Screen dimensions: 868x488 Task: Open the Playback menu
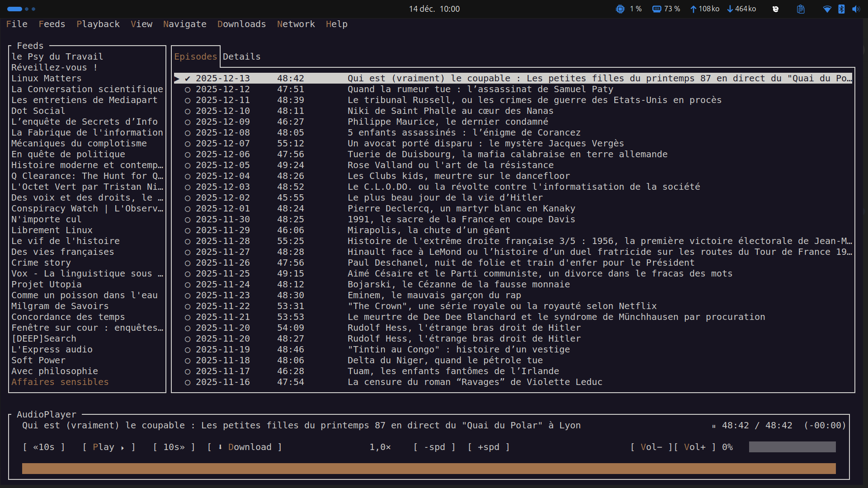click(98, 24)
